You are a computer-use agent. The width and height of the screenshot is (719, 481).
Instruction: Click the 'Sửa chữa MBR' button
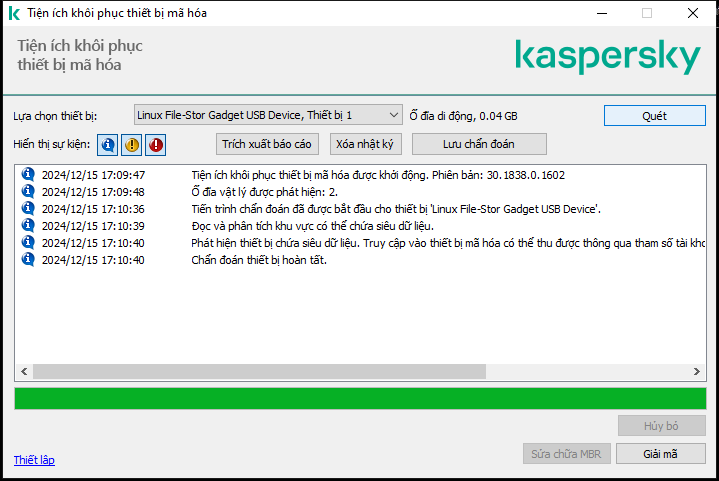click(566, 454)
